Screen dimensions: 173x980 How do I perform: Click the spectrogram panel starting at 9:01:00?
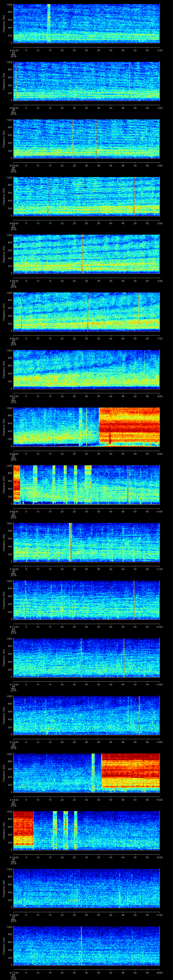[87, 24]
